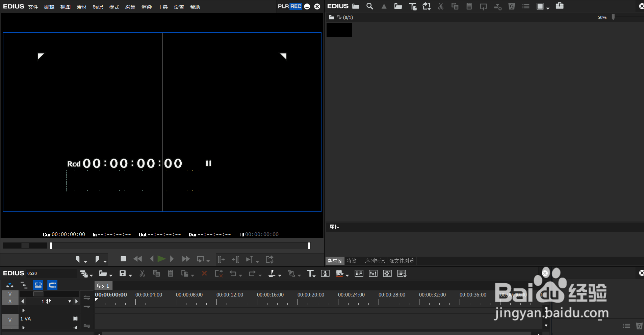Screen dimensions: 644x335
Task: Add bin clip to timeline
Action: click(497, 6)
